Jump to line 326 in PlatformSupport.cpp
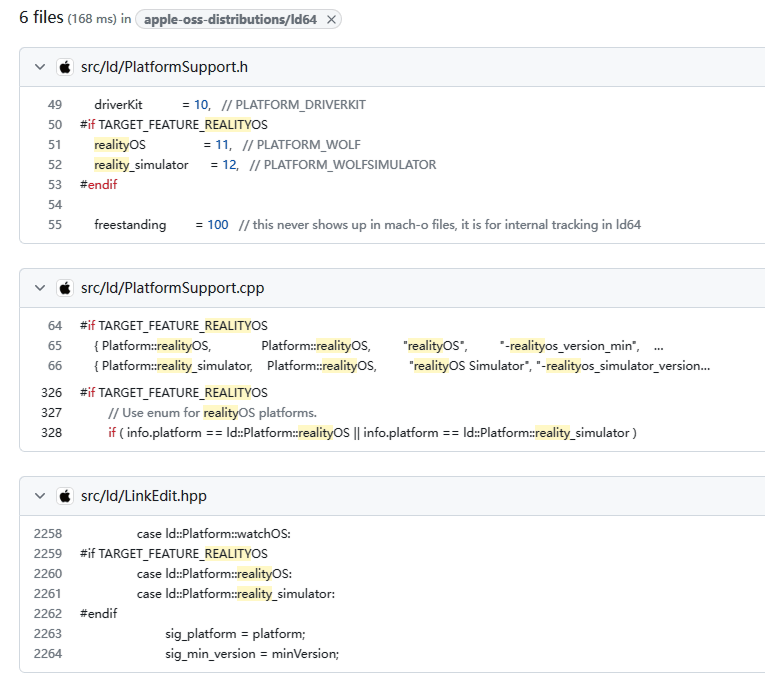765x688 pixels. tap(51, 393)
